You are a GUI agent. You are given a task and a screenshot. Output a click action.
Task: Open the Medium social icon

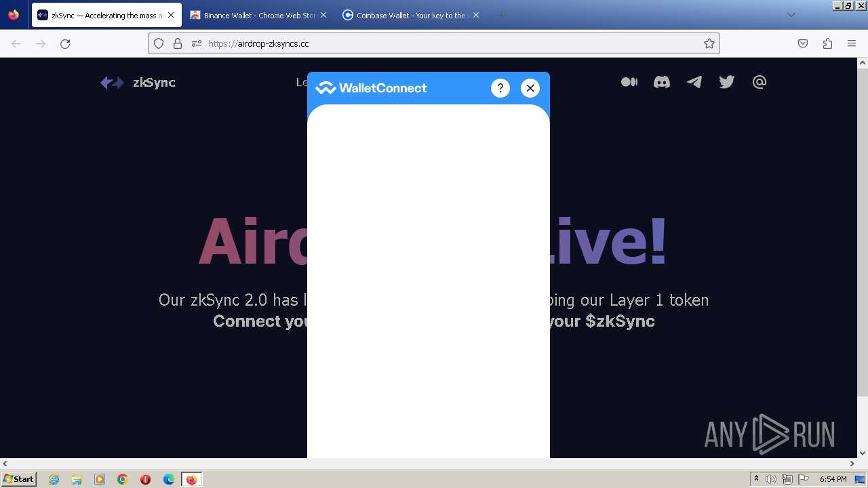(x=629, y=82)
